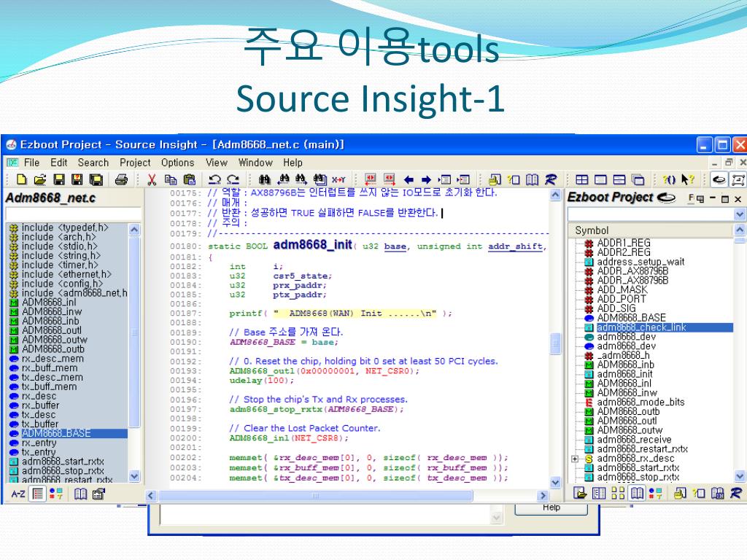The image size is (747, 560).
Task: Click the book icon in left panel toolbar
Action: point(80,494)
